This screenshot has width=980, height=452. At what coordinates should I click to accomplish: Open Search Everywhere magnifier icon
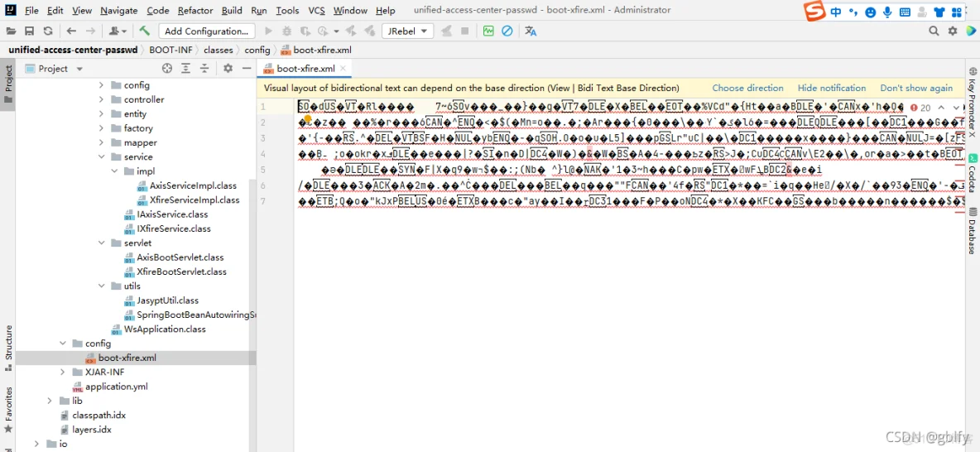[934, 31]
